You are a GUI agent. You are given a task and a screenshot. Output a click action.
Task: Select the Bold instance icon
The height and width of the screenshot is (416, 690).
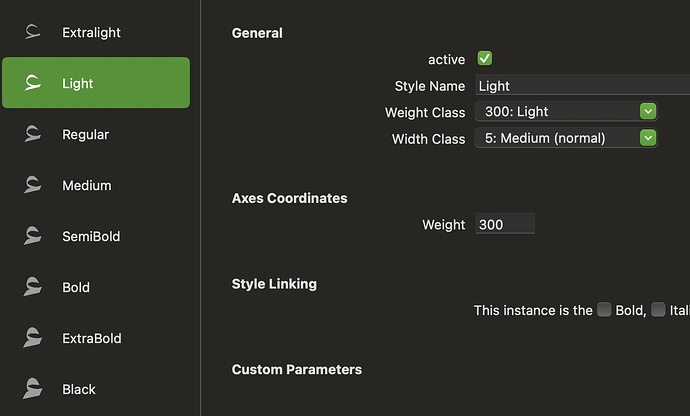point(33,287)
